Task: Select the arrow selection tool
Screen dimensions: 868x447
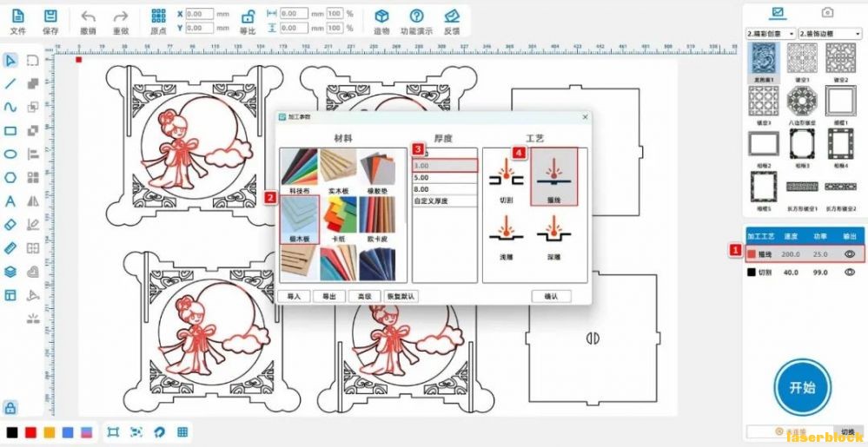Action: pyautogui.click(x=10, y=60)
